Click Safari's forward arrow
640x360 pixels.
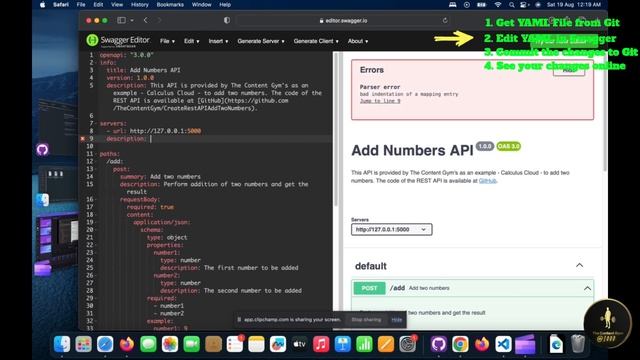[x=159, y=20]
